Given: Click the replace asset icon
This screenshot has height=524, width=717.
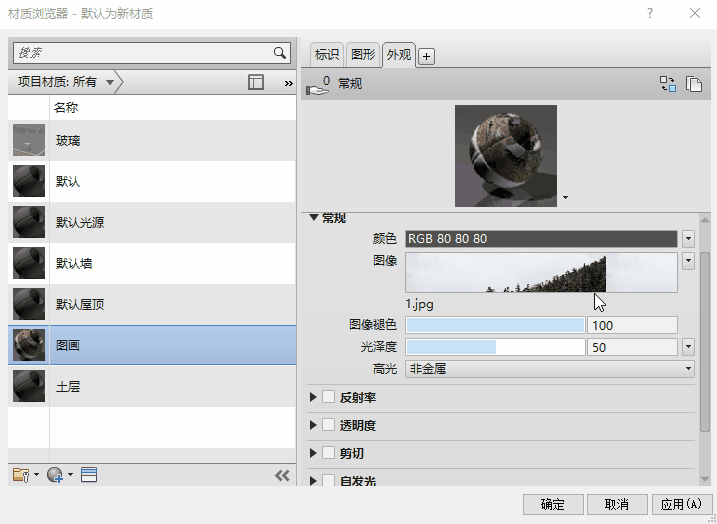Looking at the screenshot, I should [x=667, y=84].
